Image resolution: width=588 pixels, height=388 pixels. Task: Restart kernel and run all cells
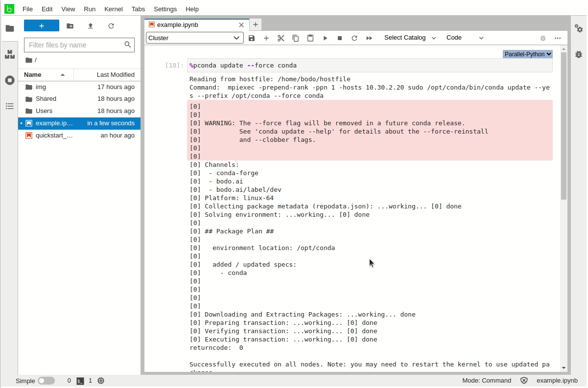tap(369, 38)
